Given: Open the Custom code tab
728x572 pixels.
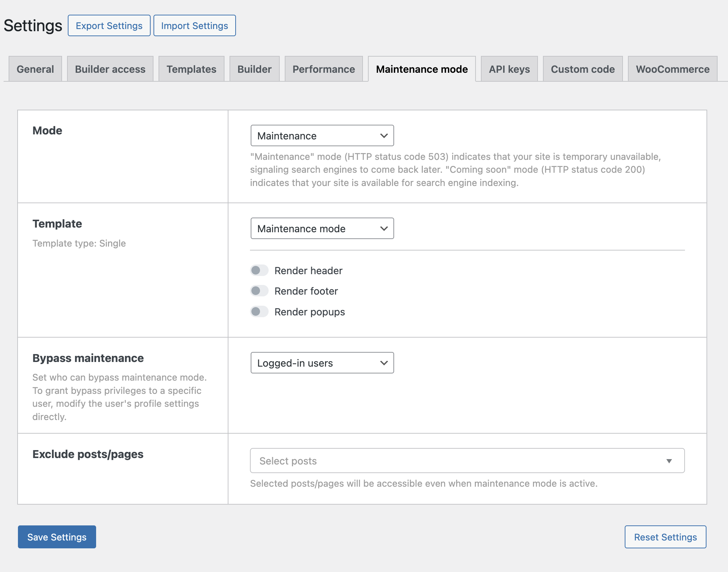Looking at the screenshot, I should click(x=583, y=69).
